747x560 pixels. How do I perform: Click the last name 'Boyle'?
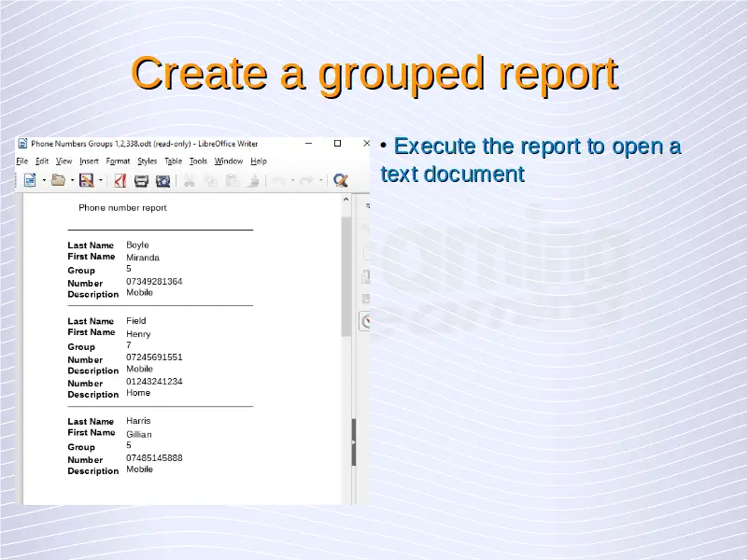pyautogui.click(x=137, y=245)
